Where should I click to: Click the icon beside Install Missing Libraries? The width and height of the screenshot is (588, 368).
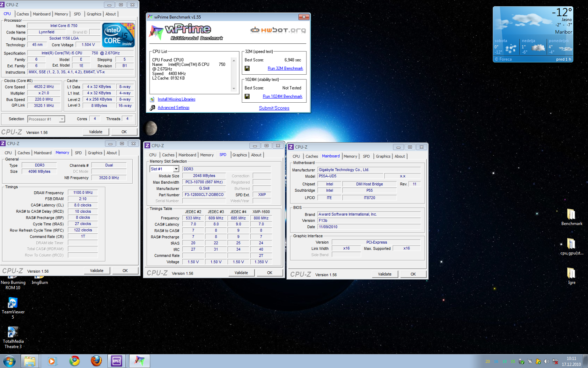click(x=152, y=99)
